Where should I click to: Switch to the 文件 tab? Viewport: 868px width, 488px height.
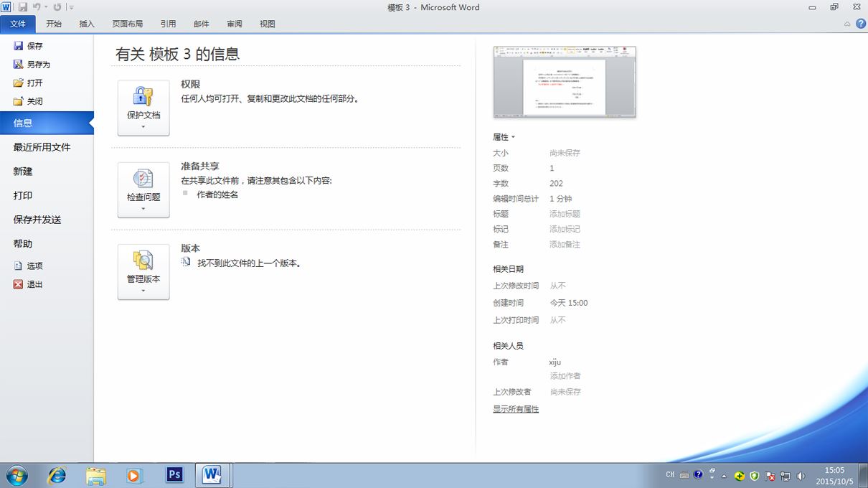coord(18,24)
